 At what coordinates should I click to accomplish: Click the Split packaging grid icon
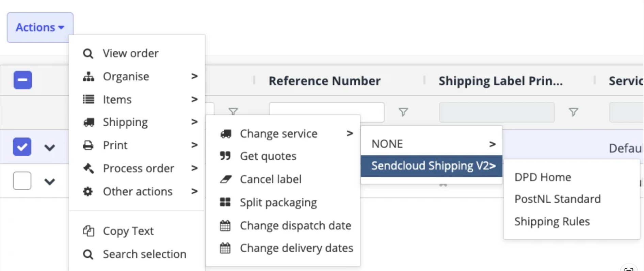pos(225,202)
